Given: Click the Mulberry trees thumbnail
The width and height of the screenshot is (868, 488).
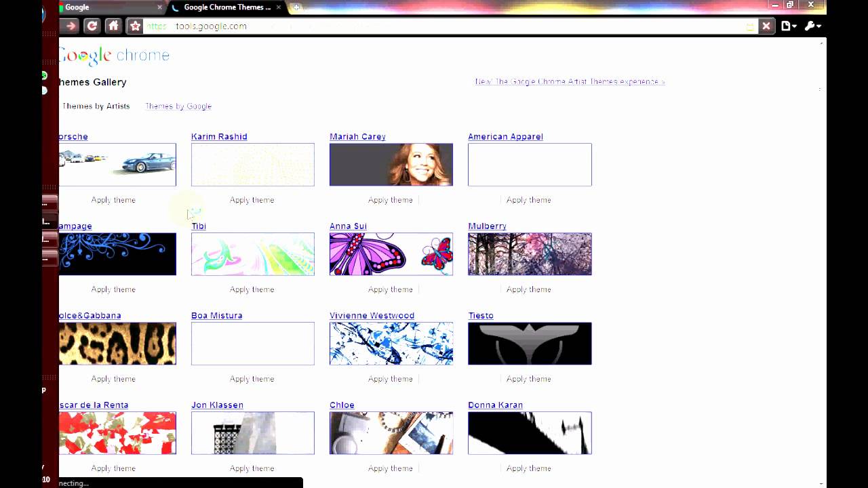Looking at the screenshot, I should pyautogui.click(x=530, y=254).
